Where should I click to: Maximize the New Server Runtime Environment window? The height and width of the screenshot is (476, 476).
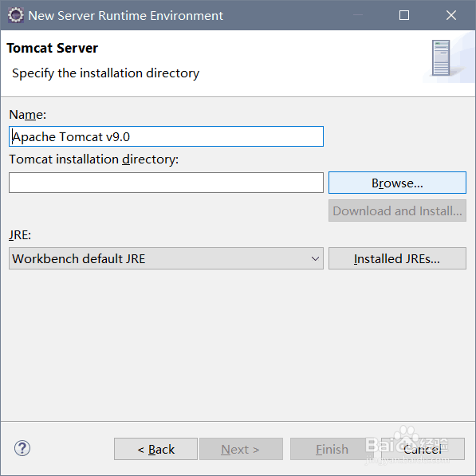click(x=404, y=15)
